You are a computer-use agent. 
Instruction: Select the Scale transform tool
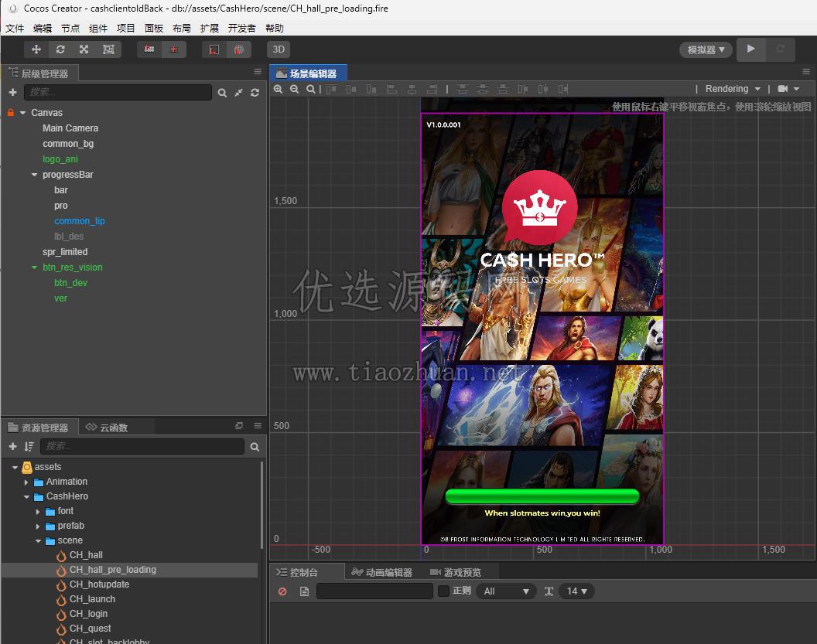tap(84, 49)
